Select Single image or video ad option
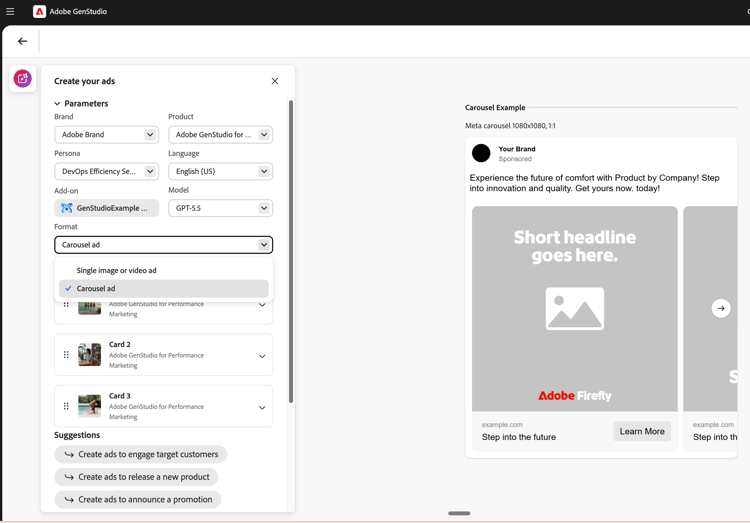The width and height of the screenshot is (750, 523). 164,270
